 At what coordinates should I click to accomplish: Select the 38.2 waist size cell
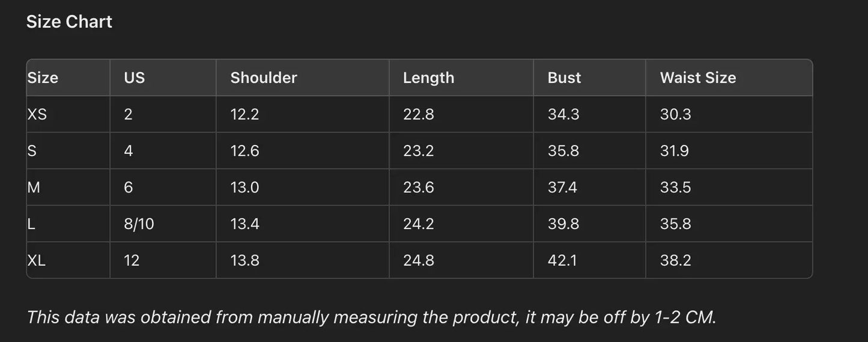[x=675, y=260]
